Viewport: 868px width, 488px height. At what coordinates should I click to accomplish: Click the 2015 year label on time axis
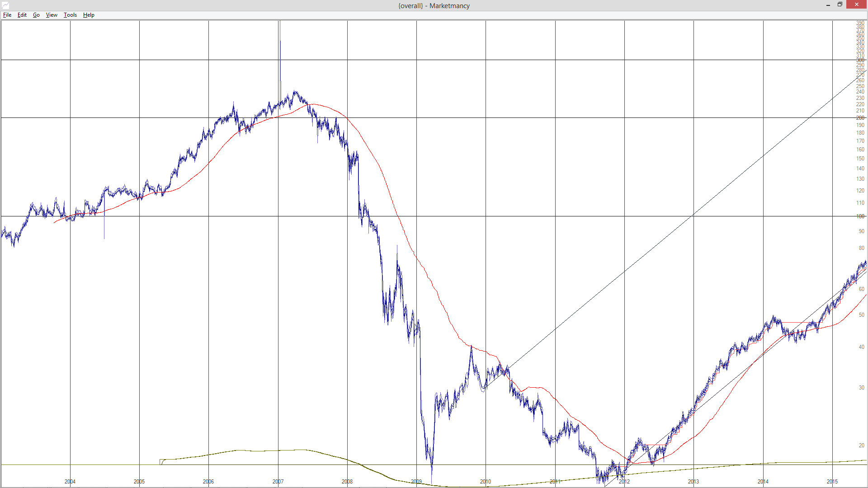point(832,482)
